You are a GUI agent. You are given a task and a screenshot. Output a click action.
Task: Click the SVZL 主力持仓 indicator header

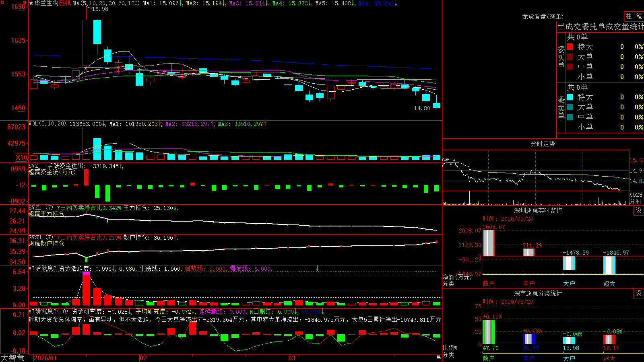[x=103, y=208]
